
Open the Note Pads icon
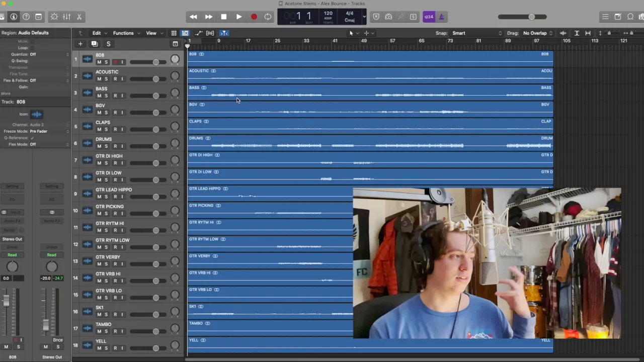pyautogui.click(x=618, y=17)
